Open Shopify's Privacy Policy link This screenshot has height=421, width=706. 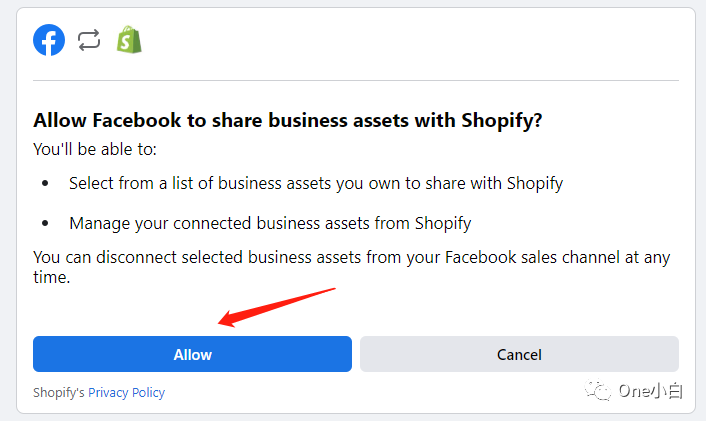pos(127,393)
